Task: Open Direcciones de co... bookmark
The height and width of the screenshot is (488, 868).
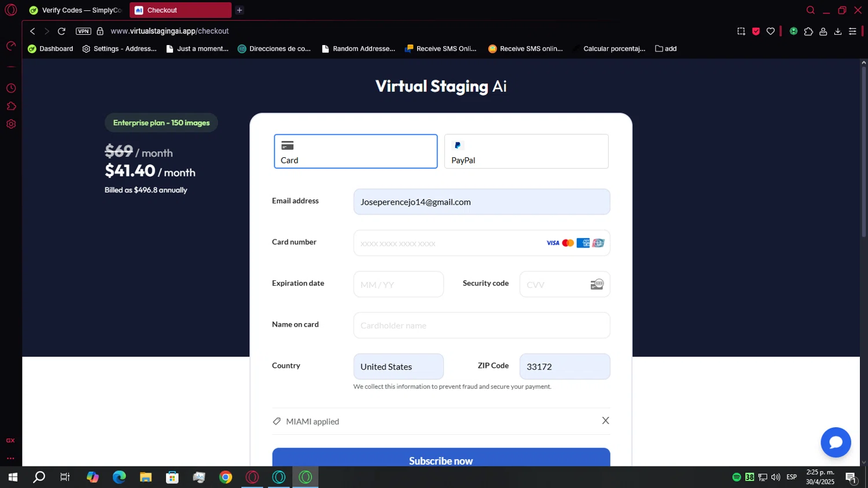Action: click(x=274, y=49)
